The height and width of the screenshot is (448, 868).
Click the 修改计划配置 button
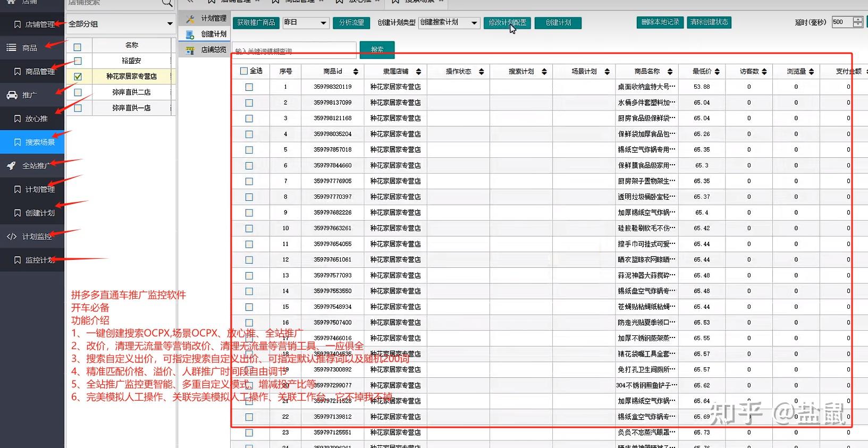(x=507, y=23)
